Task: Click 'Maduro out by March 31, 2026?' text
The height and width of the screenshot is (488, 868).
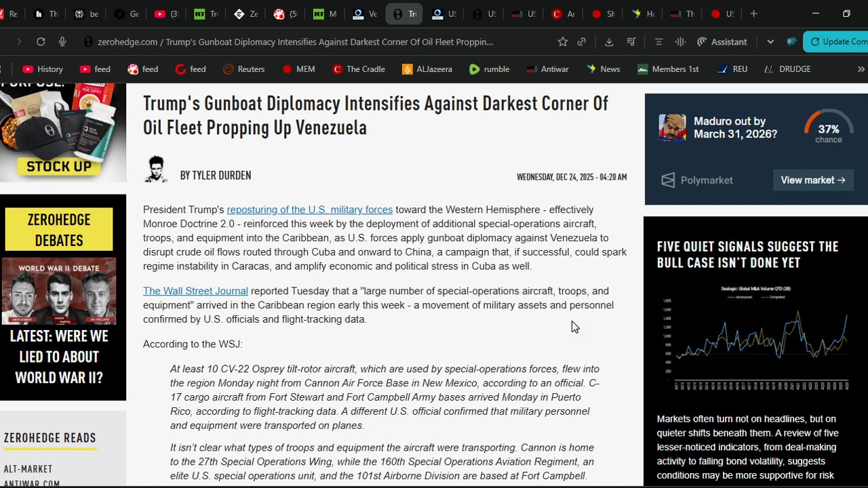Action: coord(735,127)
